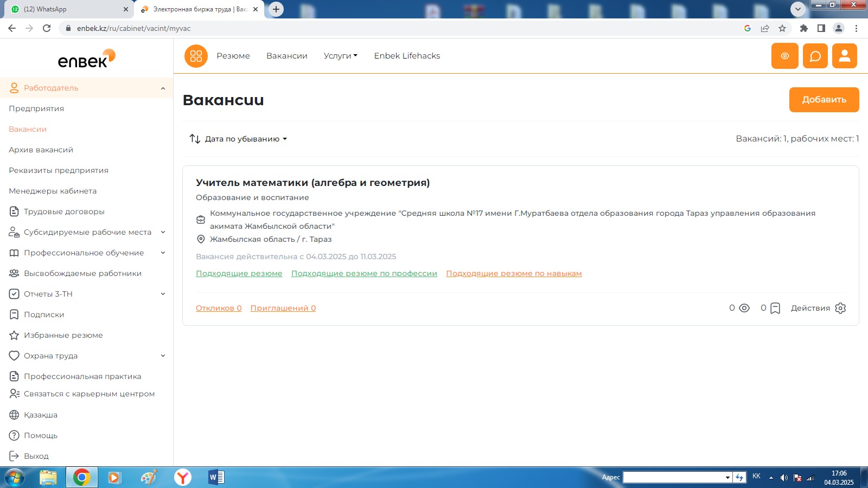Go back in the browser

tap(12, 28)
